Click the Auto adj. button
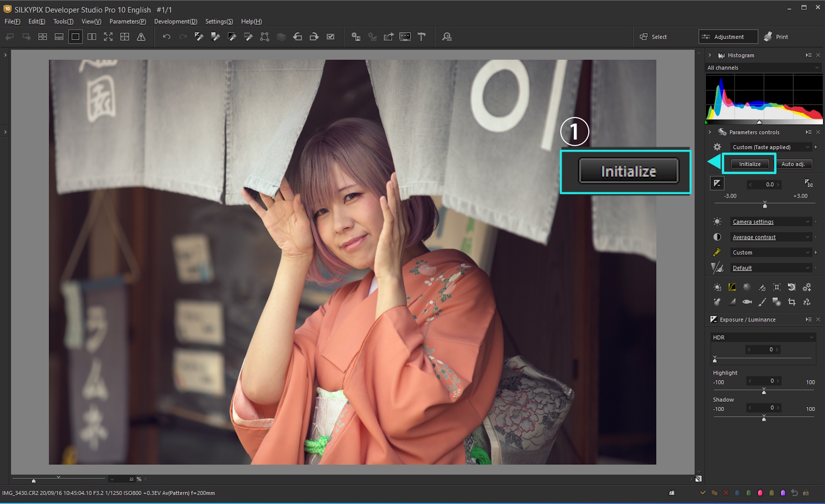 [x=793, y=164]
